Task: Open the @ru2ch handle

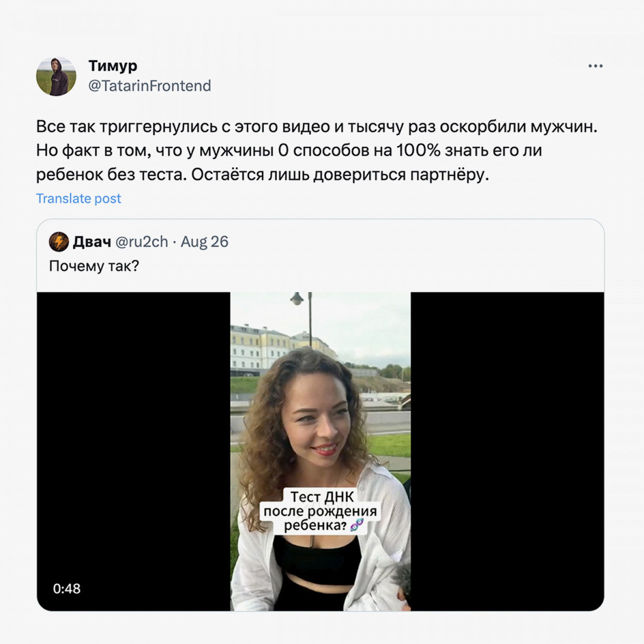Action: pos(142,242)
